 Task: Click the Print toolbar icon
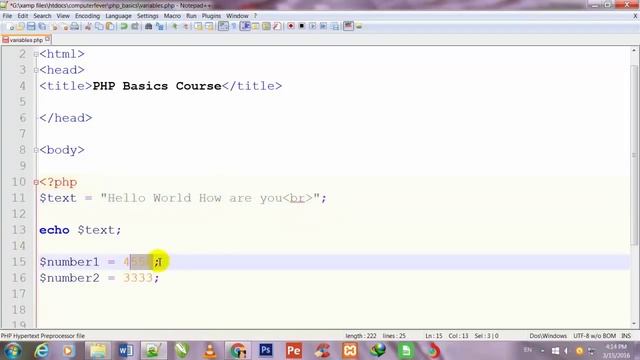click(75, 27)
